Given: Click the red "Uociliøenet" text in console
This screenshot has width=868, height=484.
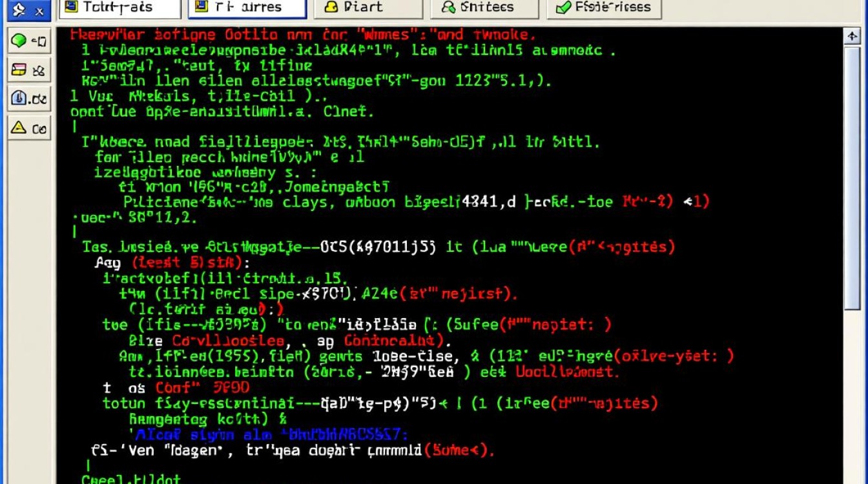Looking at the screenshot, I should [x=567, y=372].
